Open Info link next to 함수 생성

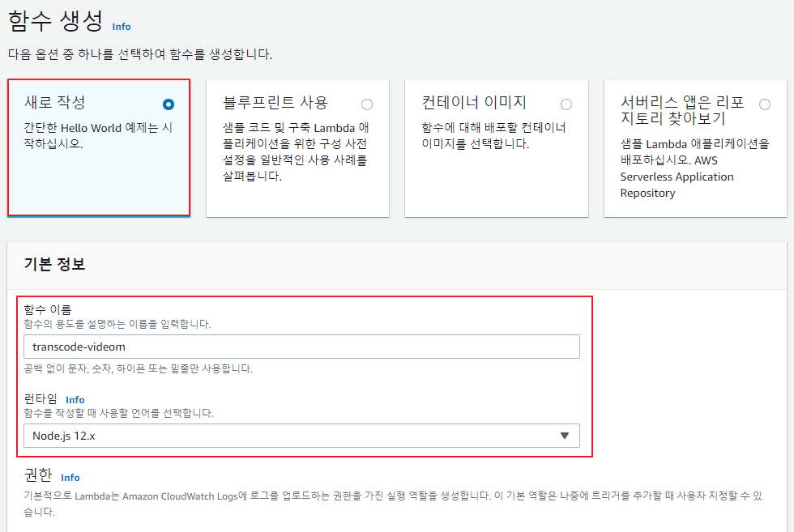tap(122, 27)
